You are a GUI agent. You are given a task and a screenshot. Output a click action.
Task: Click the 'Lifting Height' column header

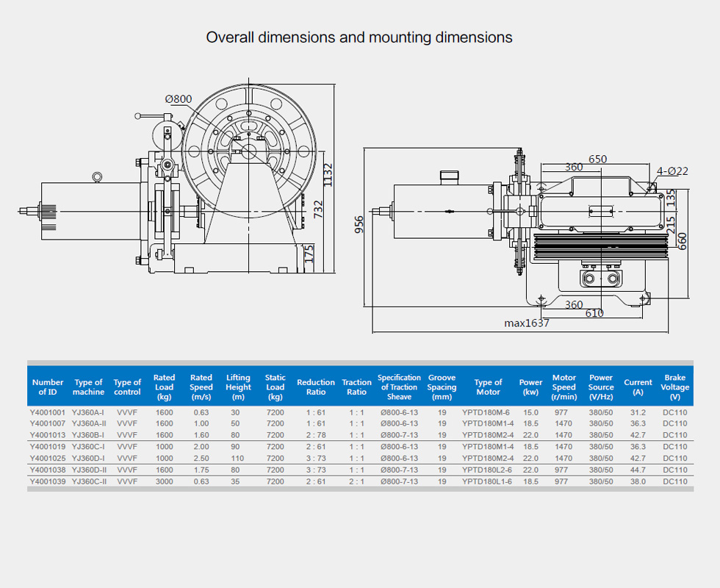tap(238, 387)
